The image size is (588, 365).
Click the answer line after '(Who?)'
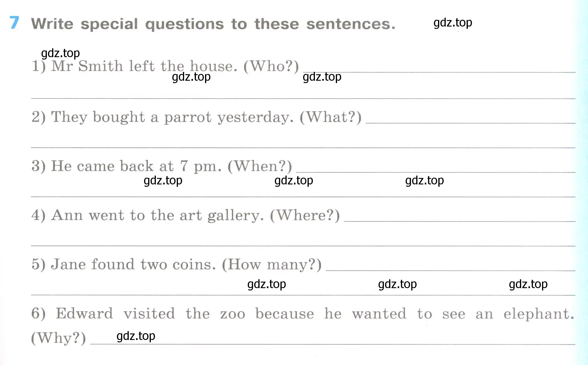click(x=439, y=72)
